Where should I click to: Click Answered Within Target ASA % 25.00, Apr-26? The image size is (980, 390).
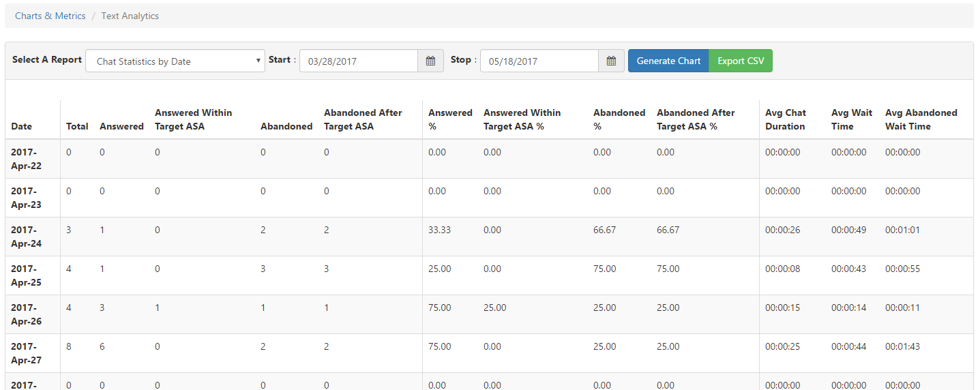pyautogui.click(x=494, y=307)
